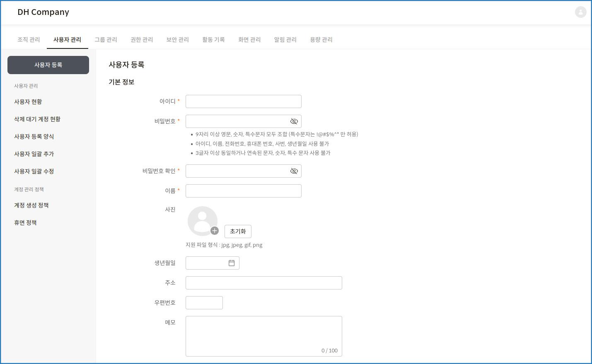
Task: Open 계정 생성 정책 in sidebar
Action: click(x=31, y=205)
